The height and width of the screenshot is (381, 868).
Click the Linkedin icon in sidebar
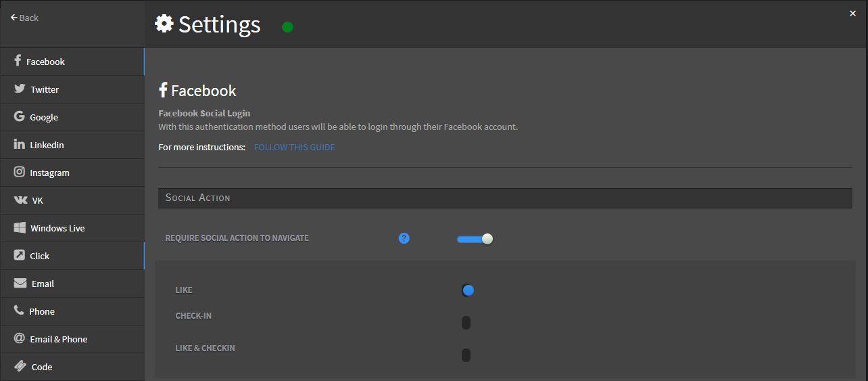pos(19,144)
